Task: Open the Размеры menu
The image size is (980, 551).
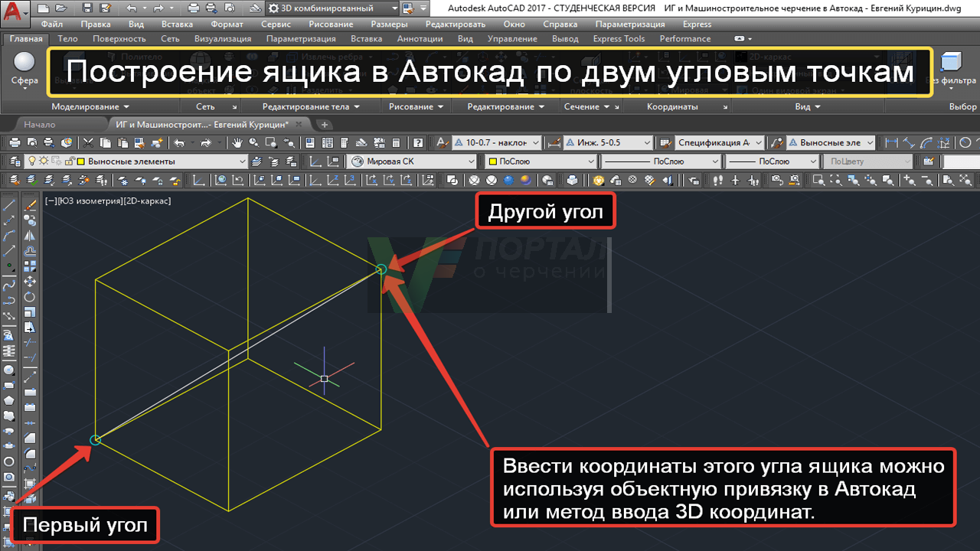Action: [389, 24]
